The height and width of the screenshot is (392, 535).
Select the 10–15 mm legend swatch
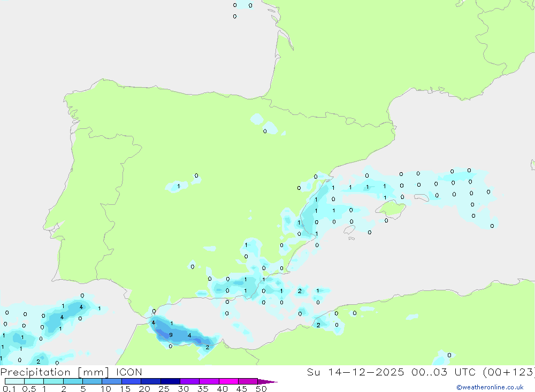(112, 381)
